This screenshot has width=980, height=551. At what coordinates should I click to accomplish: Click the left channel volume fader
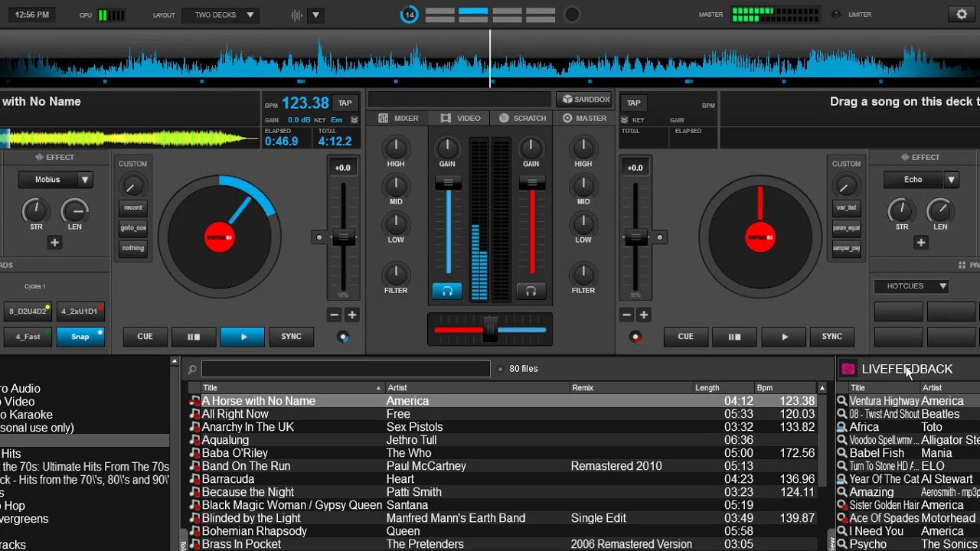[x=448, y=183]
